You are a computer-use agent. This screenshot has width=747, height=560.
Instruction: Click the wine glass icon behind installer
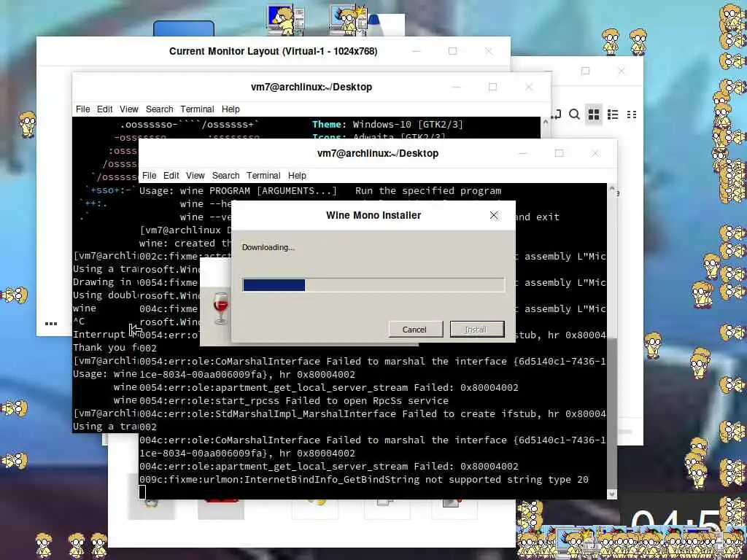coord(220,308)
